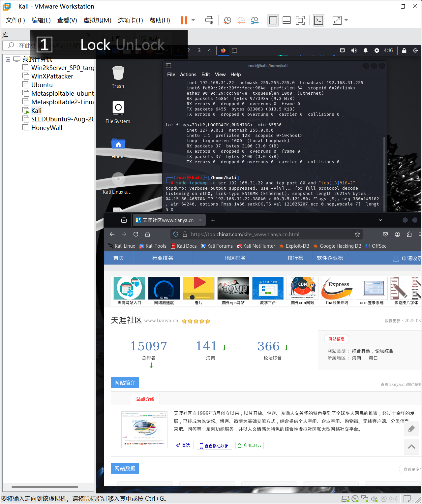Image resolution: width=422 pixels, height=504 pixels.
Task: Open the 选项卡(T) menu
Action: coord(131,20)
